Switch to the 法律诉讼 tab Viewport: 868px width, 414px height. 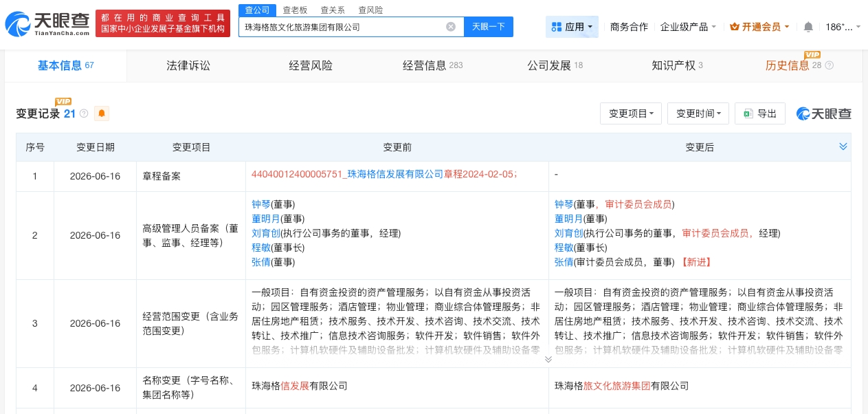188,65
